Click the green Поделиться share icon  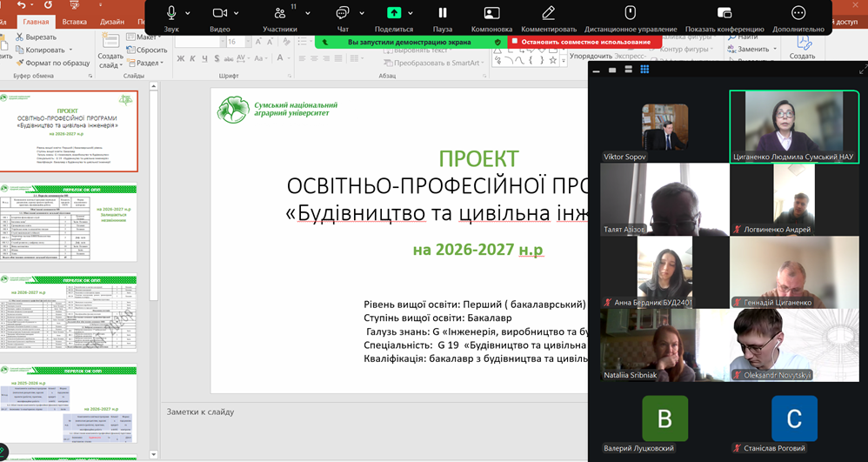tap(394, 13)
